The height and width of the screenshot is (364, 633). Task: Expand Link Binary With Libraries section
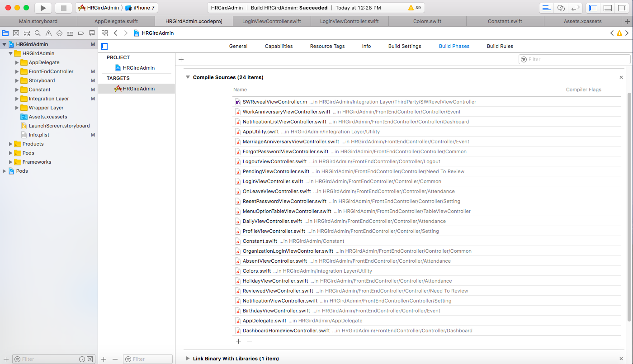tap(188, 359)
